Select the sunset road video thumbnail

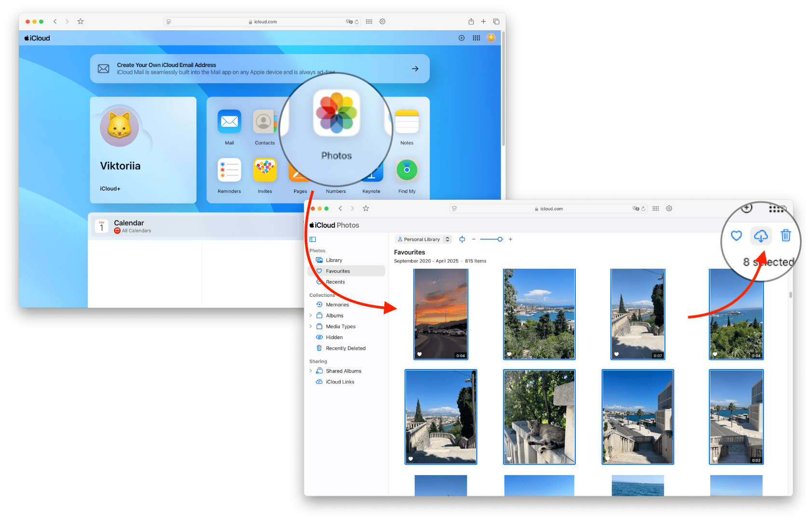441,314
